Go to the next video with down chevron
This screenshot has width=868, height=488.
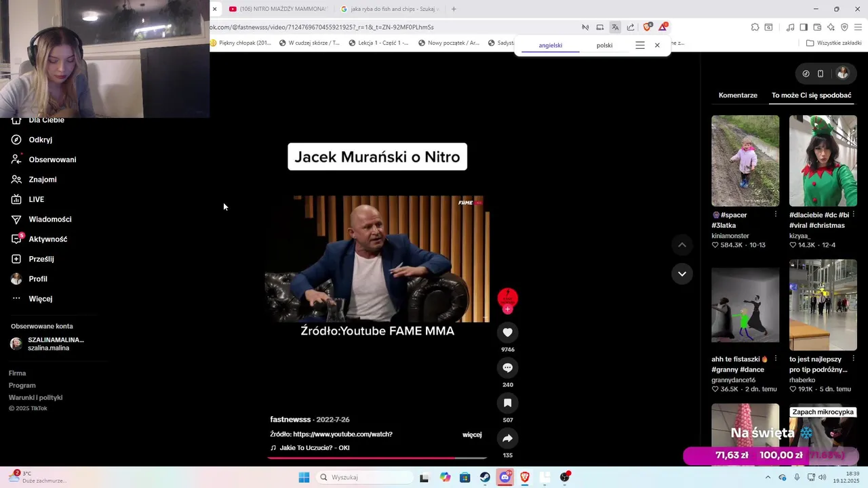682,274
